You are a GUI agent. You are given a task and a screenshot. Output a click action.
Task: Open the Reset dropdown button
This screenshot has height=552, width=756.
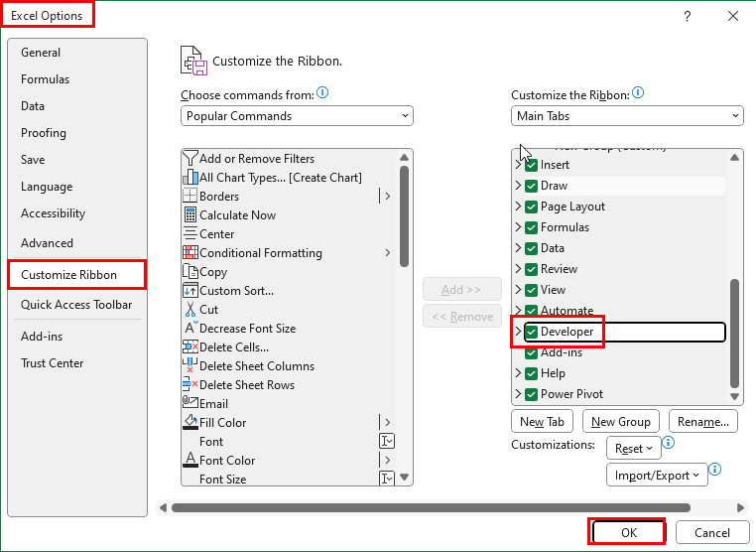(634, 449)
